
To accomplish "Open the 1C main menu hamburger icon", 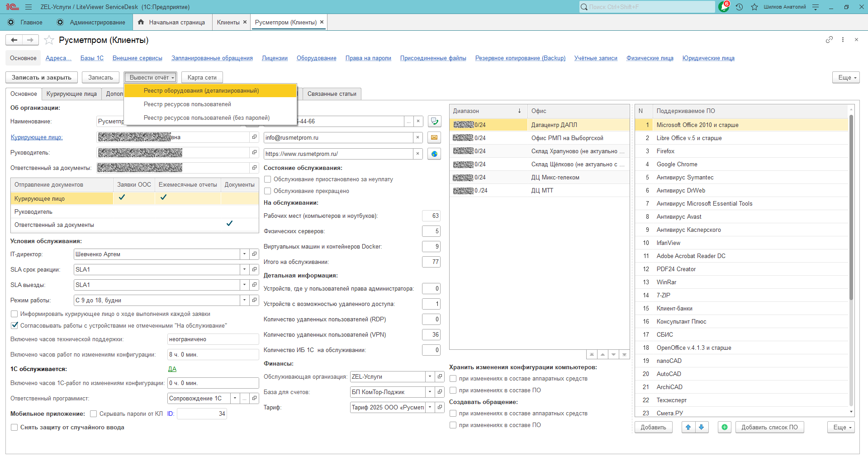I will tap(28, 7).
